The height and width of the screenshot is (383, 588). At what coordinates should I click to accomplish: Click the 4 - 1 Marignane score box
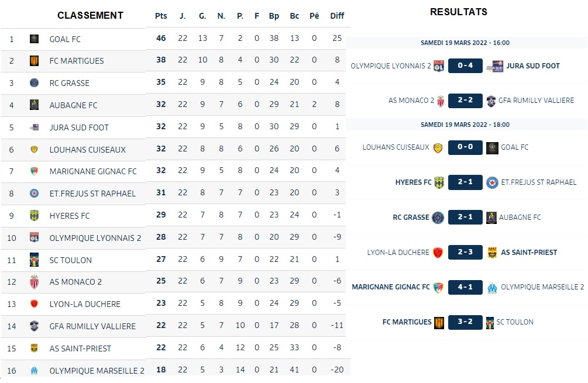(465, 287)
